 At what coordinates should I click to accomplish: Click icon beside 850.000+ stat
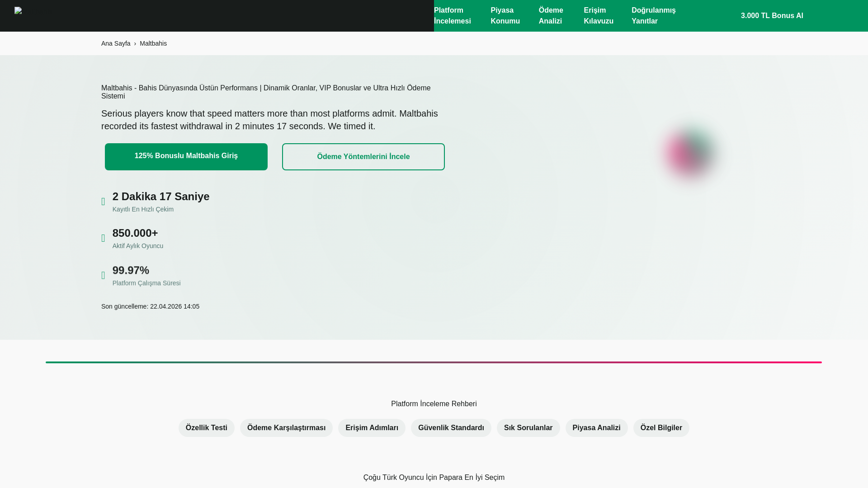click(x=103, y=238)
